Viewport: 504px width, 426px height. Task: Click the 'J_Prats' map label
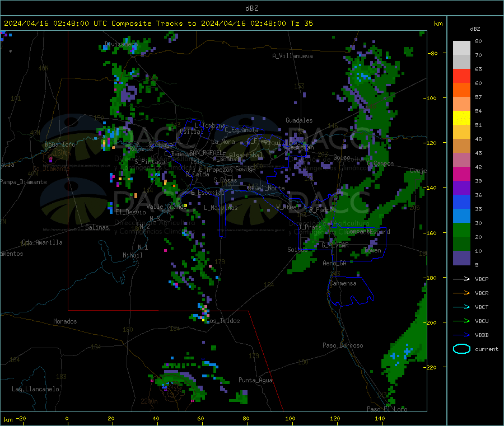(310, 227)
